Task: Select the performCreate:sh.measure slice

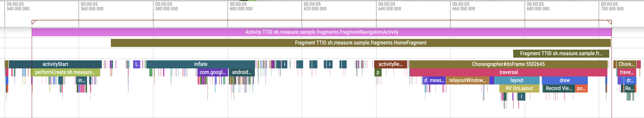Action: coord(66,72)
